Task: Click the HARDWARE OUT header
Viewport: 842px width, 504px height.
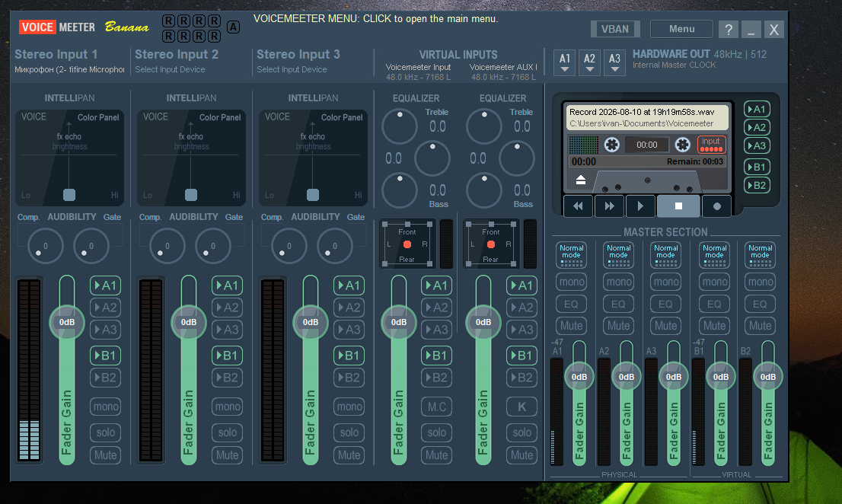Action: tap(671, 54)
